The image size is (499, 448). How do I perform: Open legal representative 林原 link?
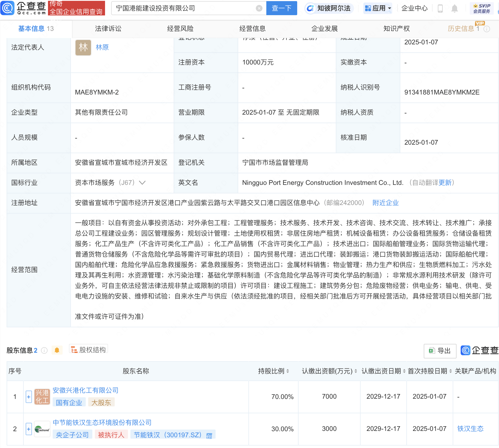tap(102, 47)
